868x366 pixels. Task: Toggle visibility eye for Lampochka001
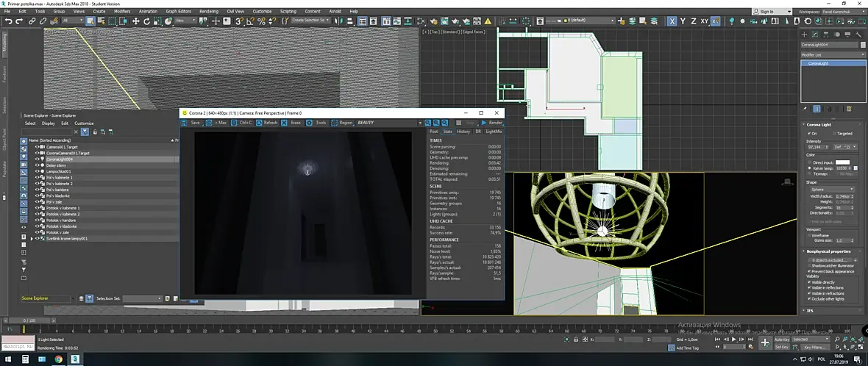point(38,171)
